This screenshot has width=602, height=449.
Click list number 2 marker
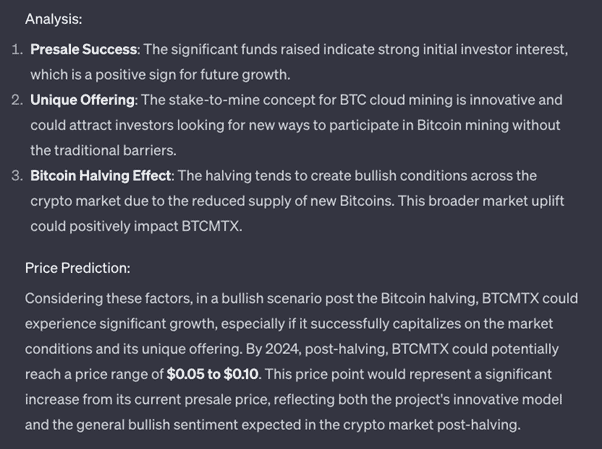(x=17, y=100)
